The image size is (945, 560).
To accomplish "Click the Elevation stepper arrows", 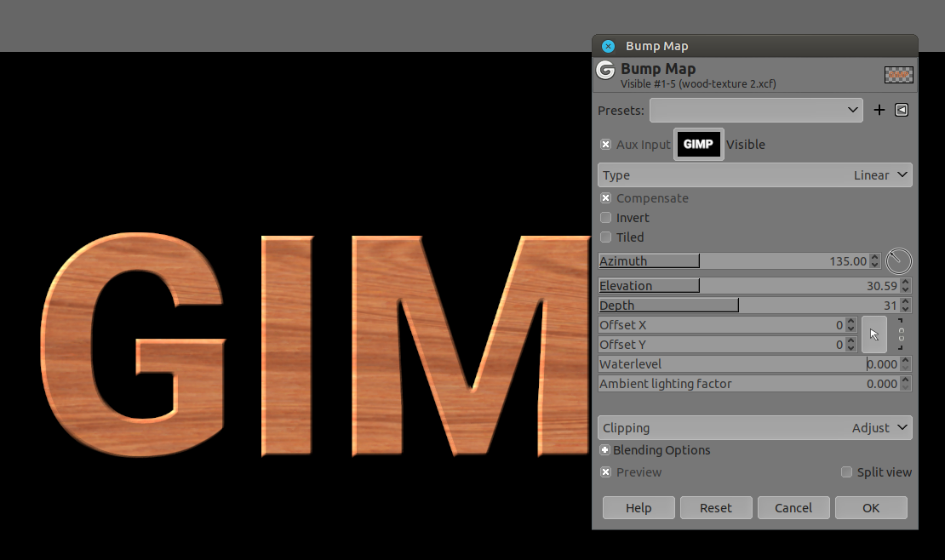I will [x=905, y=286].
